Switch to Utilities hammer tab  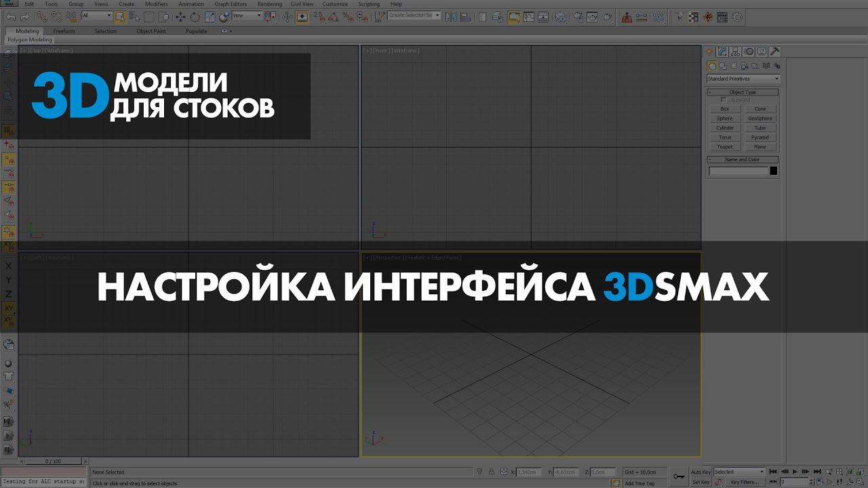774,52
